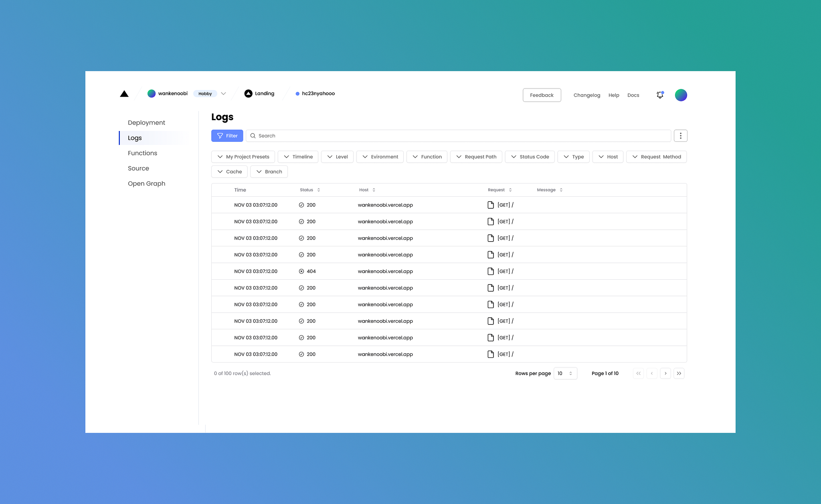This screenshot has height=504, width=821.
Task: Open the My Project Presets dropdown
Action: pos(243,157)
